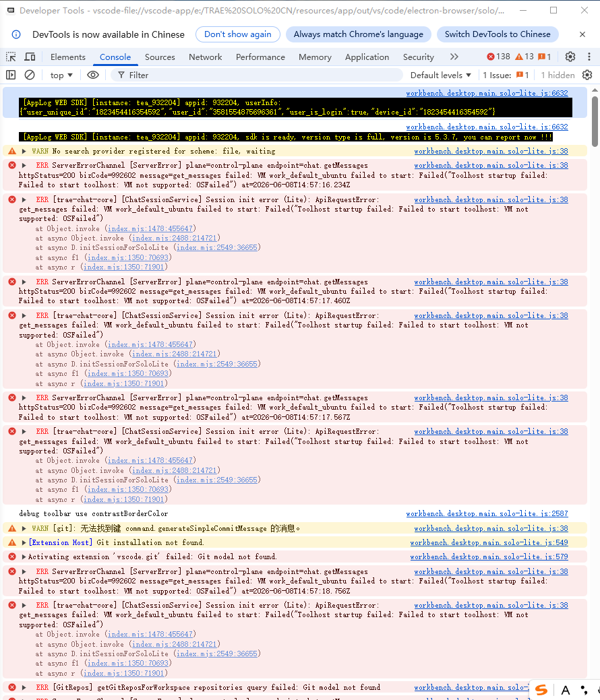This screenshot has height=700, width=600.
Task: Expand 'Git installation not found' warning
Action: pyautogui.click(x=24, y=543)
